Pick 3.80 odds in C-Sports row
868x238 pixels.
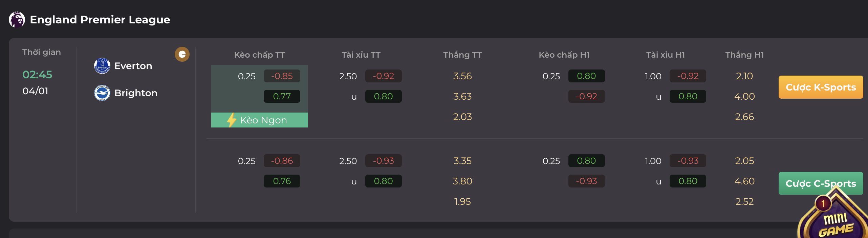coord(462,181)
